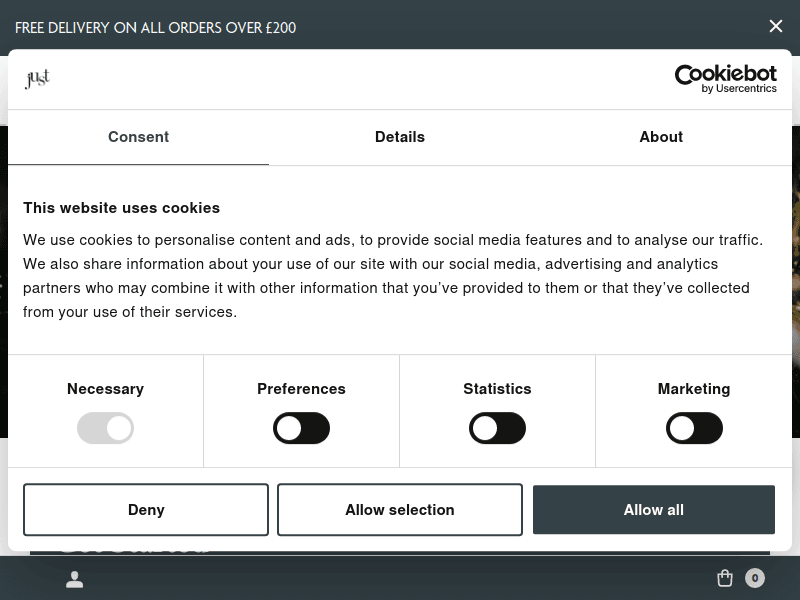800x600 pixels.
Task: Open the Cookiebot by Usercentrics logo
Action: pyautogui.click(x=725, y=79)
